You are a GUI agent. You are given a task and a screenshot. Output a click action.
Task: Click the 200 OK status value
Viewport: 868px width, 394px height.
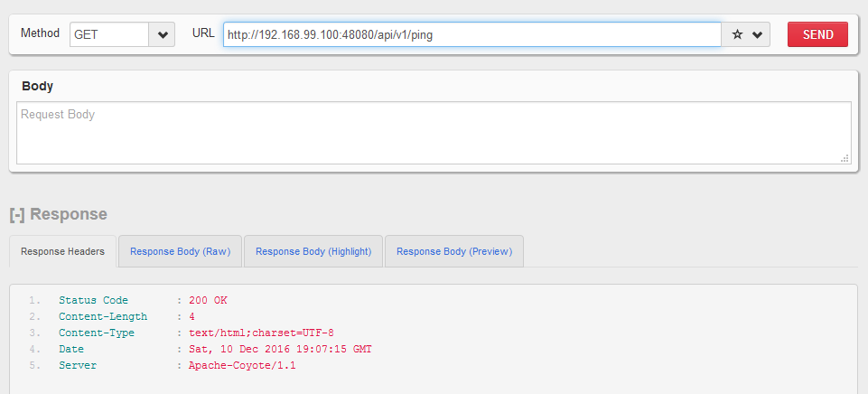209,300
